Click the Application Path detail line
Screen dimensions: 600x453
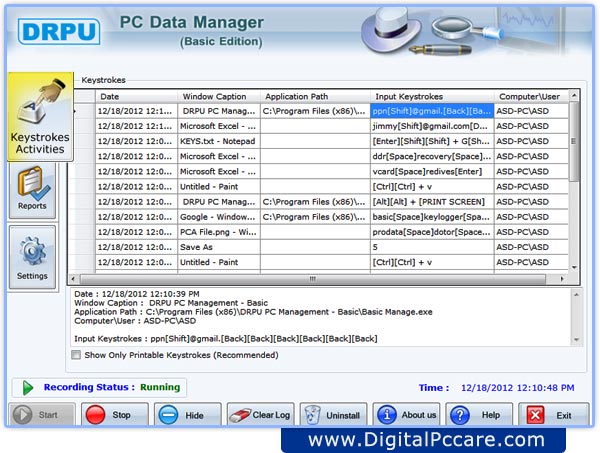253,312
